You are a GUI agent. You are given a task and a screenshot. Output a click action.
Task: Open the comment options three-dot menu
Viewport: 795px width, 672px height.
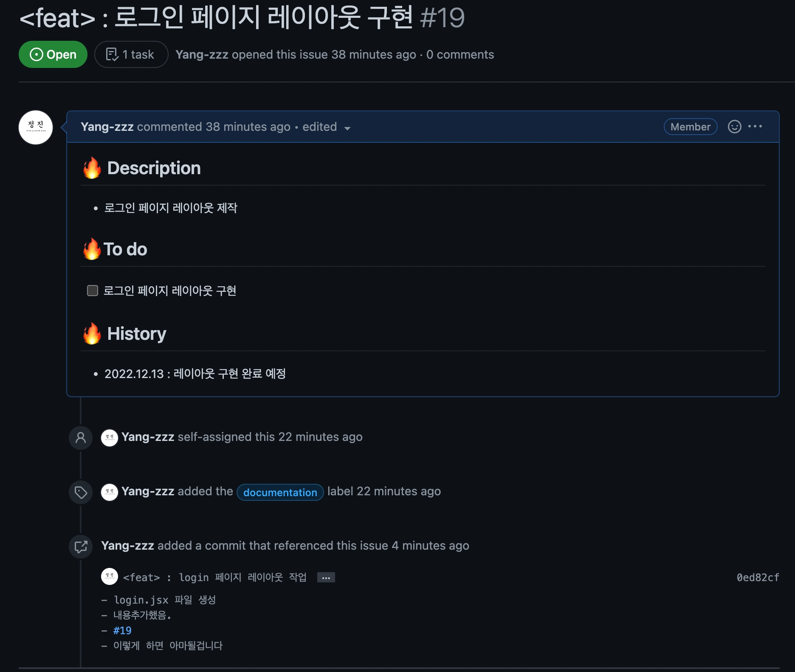[755, 127]
